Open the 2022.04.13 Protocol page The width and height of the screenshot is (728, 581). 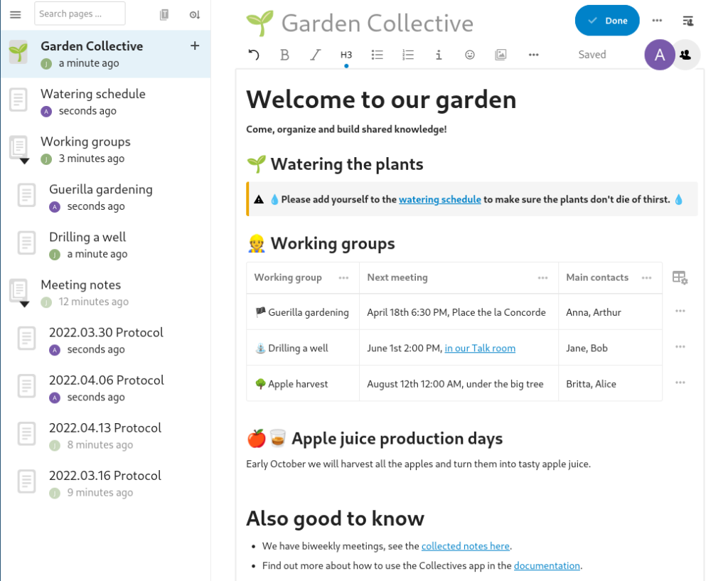[x=105, y=436]
